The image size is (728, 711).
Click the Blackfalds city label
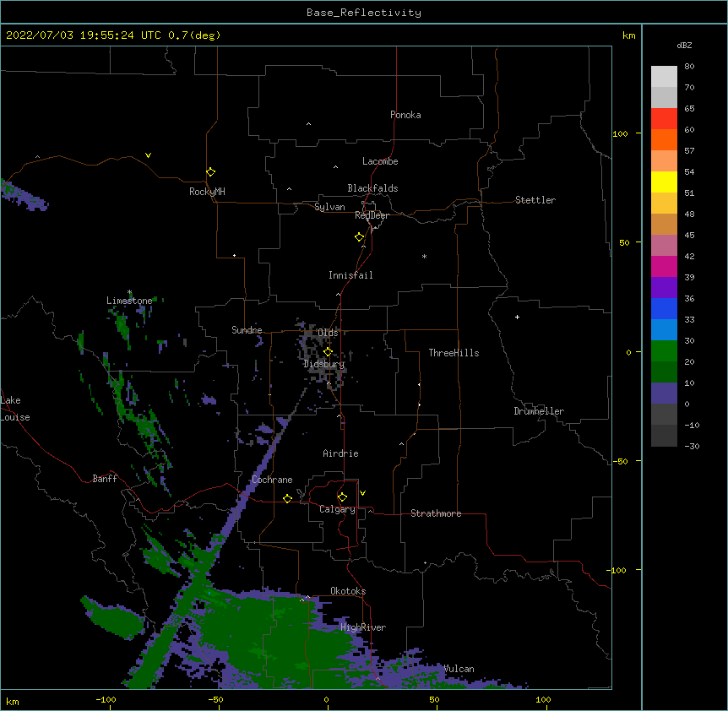[372, 188]
